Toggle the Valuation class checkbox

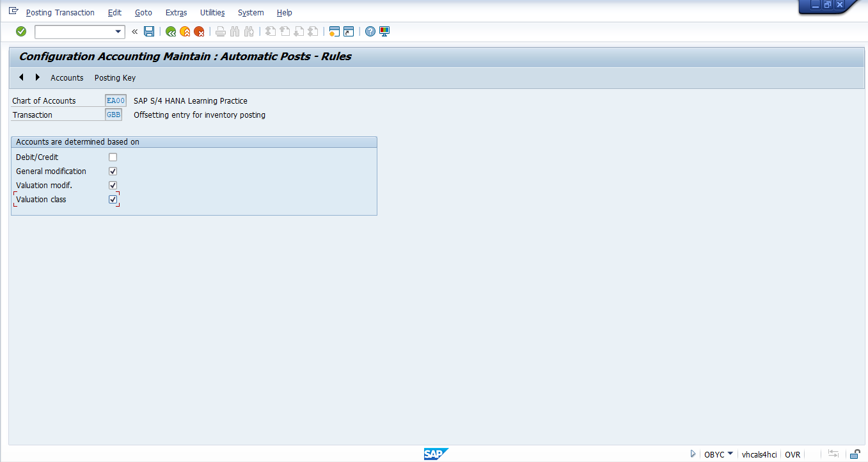tap(113, 199)
